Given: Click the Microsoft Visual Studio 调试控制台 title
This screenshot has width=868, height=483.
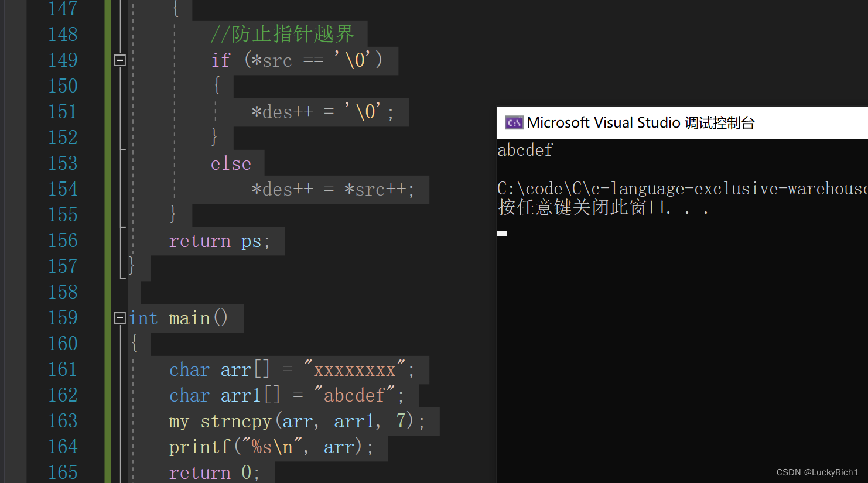Looking at the screenshot, I should click(641, 123).
